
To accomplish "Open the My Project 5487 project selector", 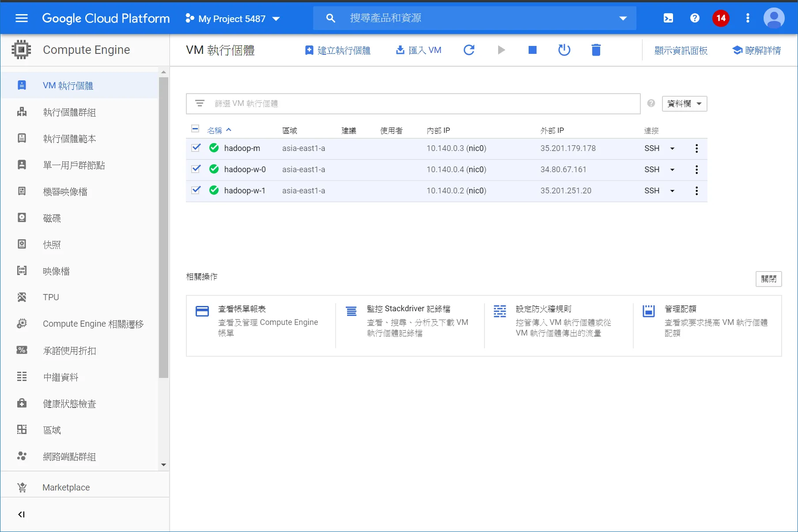I will (x=233, y=19).
